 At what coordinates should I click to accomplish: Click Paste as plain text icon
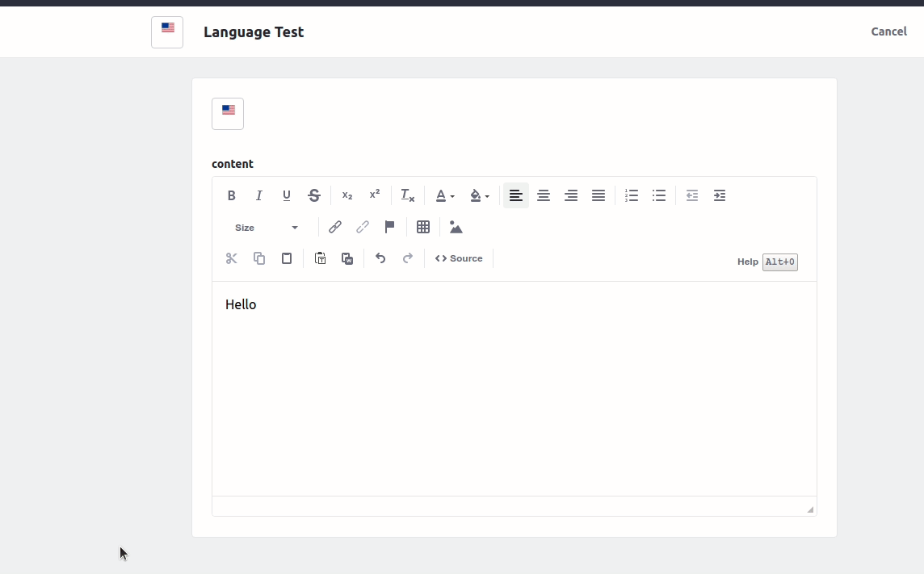tap(320, 258)
